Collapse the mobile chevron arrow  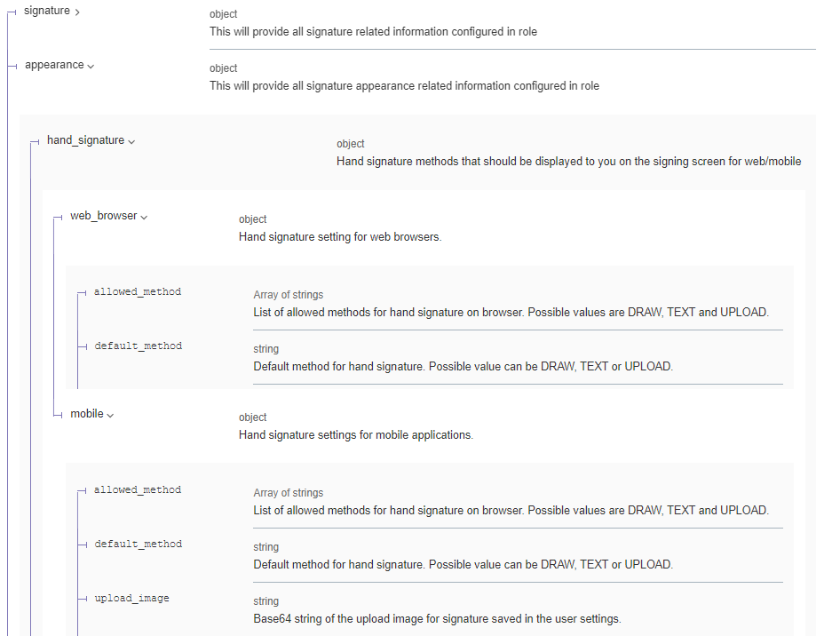110,416
